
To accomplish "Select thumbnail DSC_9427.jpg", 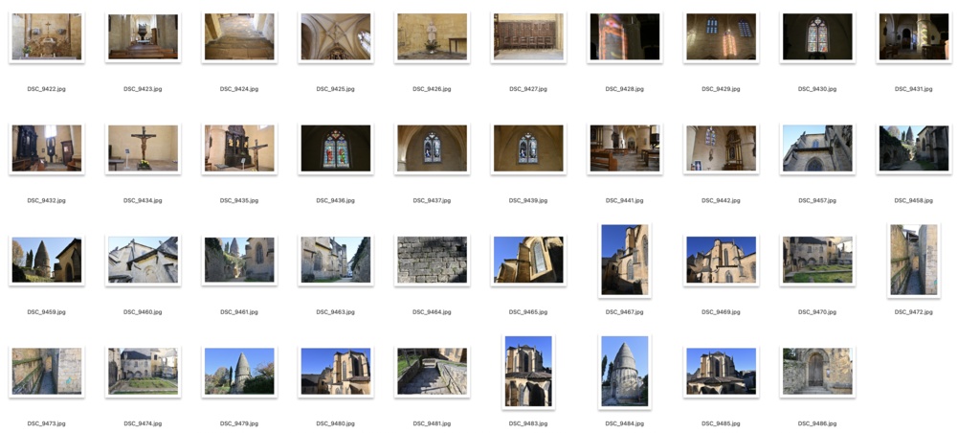I will pyautogui.click(x=528, y=37).
